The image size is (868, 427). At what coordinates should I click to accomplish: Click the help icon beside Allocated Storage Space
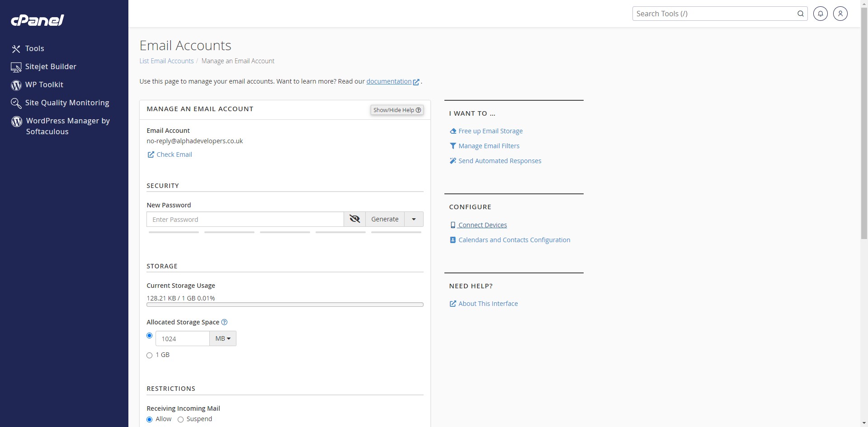[x=224, y=322]
